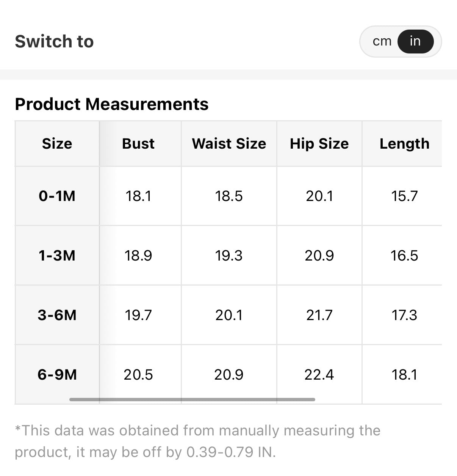Click the 'Switch to' label
The height and width of the screenshot is (476, 457).
54,41
